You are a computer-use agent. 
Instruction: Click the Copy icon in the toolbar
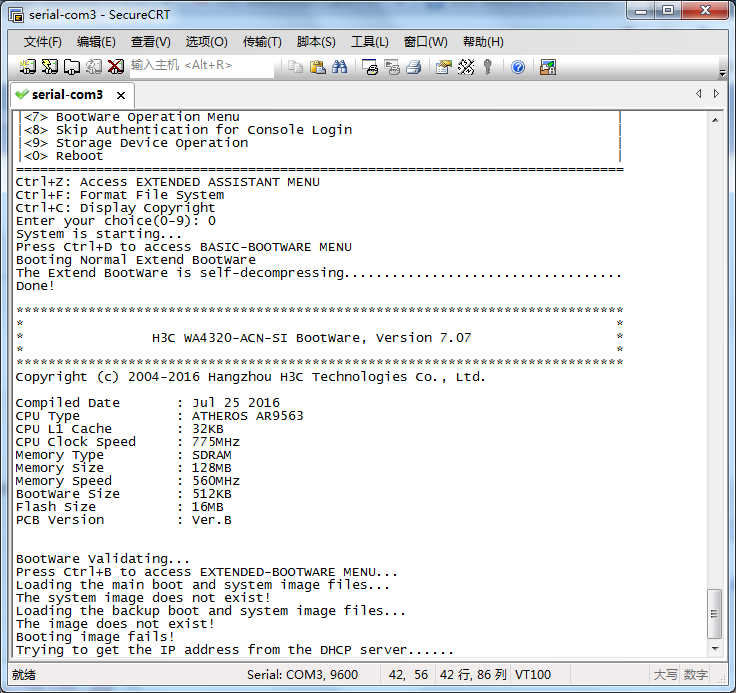point(295,67)
